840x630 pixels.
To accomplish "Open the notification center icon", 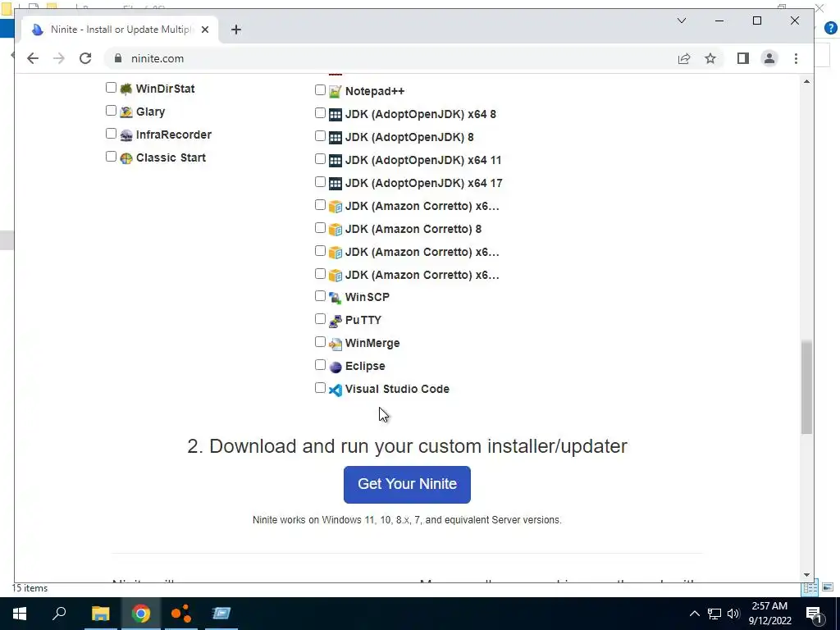I will coord(814,614).
